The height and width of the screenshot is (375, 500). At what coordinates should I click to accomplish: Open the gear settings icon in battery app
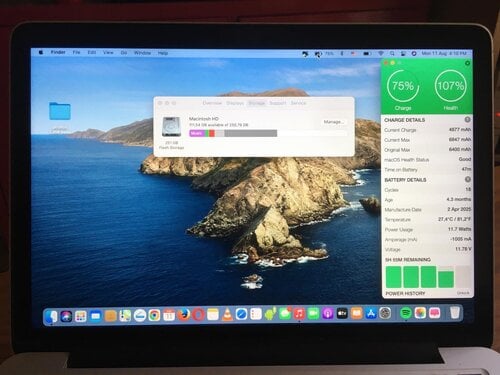[x=467, y=63]
